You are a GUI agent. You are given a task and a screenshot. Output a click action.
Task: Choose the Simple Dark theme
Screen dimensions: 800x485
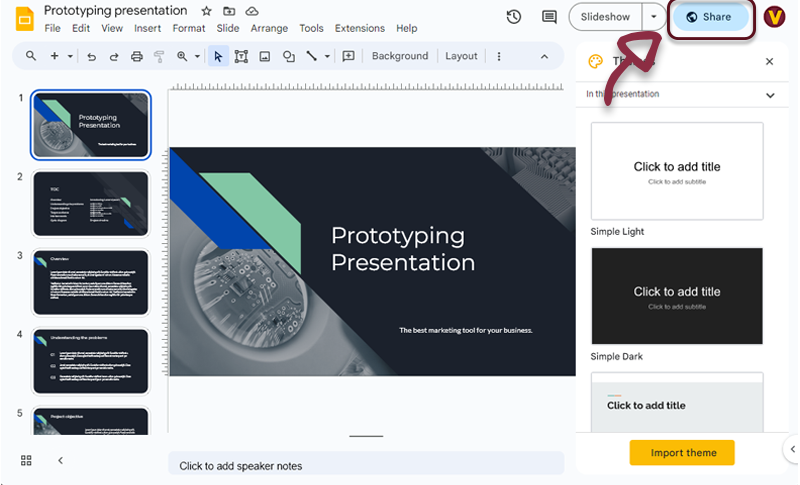(x=677, y=297)
